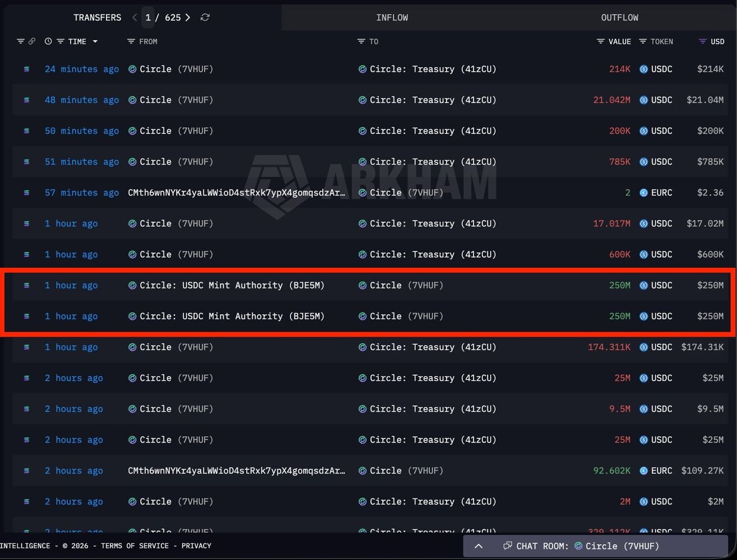The image size is (737, 560).
Task: Click the EURC token icon in the $2.36 row
Action: pyautogui.click(x=644, y=192)
